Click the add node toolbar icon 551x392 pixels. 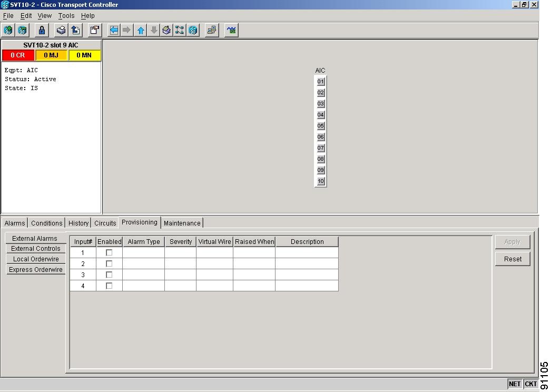tap(8, 30)
